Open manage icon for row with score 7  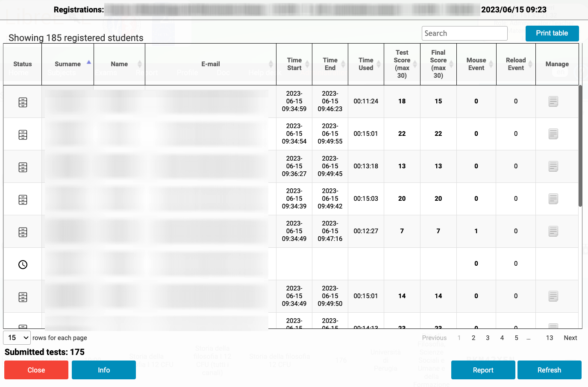[x=553, y=232]
